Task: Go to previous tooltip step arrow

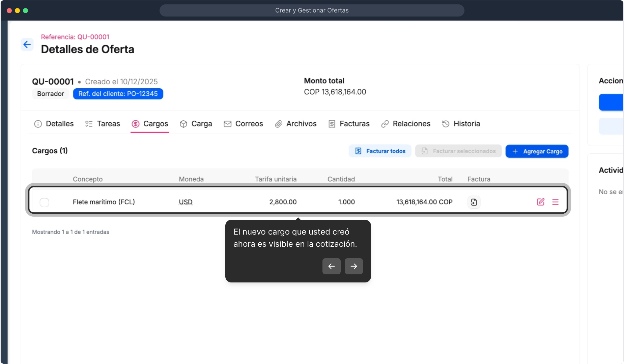Action: point(331,266)
